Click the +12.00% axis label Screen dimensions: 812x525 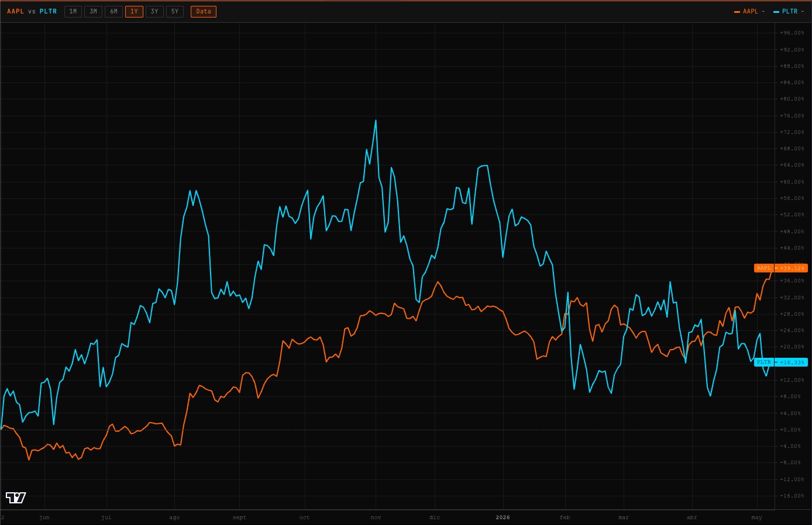(x=792, y=380)
